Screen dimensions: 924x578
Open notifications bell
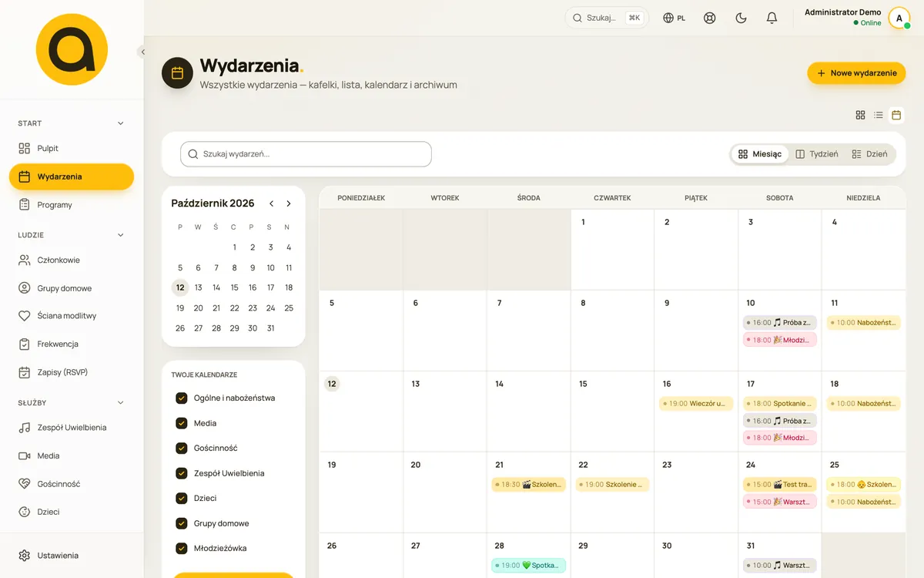772,18
